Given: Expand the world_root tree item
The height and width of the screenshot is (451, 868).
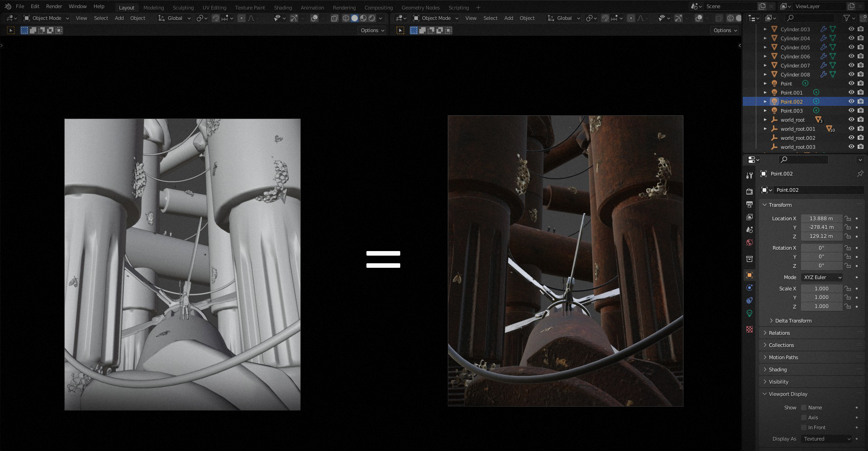Looking at the screenshot, I should tap(765, 120).
